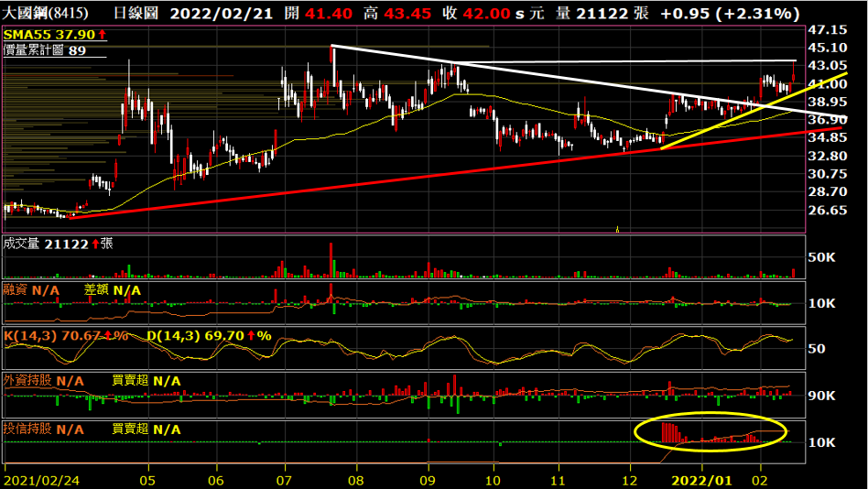Image resolution: width=868 pixels, height=489 pixels.
Task: Click the 10K margin axis label
Action: [x=821, y=303]
